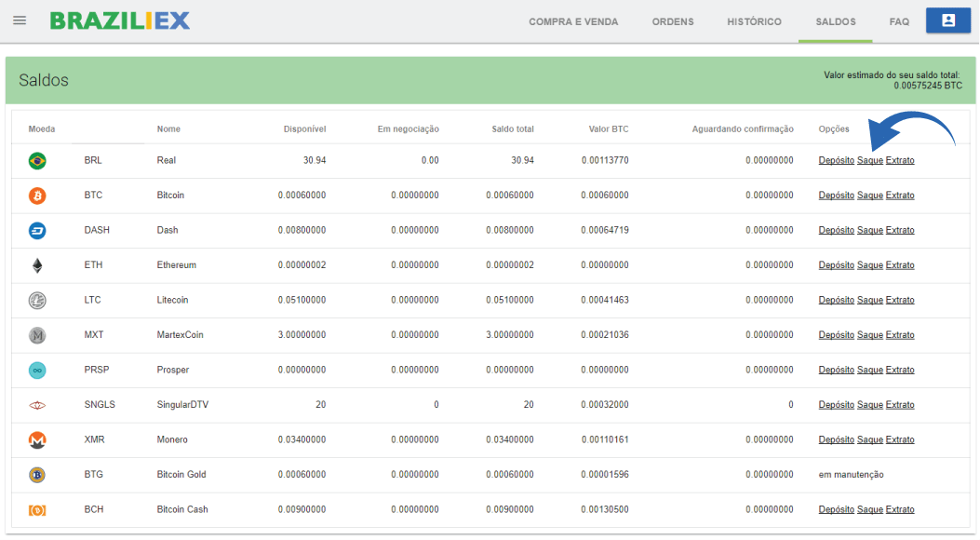This screenshot has height=540, width=980.
Task: Select the blue Dash coin icon
Action: (37, 231)
